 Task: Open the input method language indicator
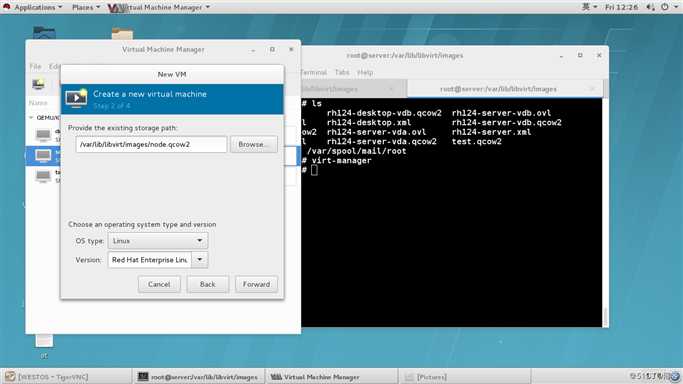click(x=589, y=7)
